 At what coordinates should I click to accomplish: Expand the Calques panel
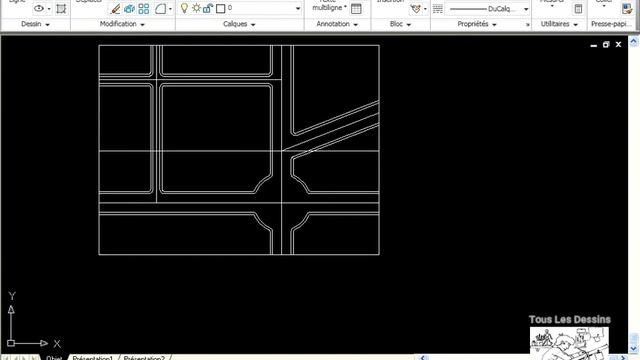[x=239, y=24]
